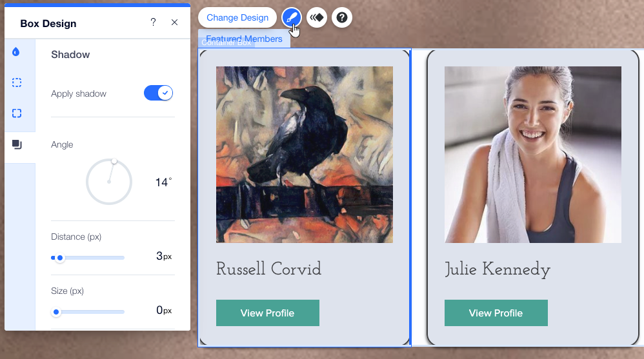The width and height of the screenshot is (644, 359).
Task: Close the Box Design panel
Action: pyautogui.click(x=175, y=23)
